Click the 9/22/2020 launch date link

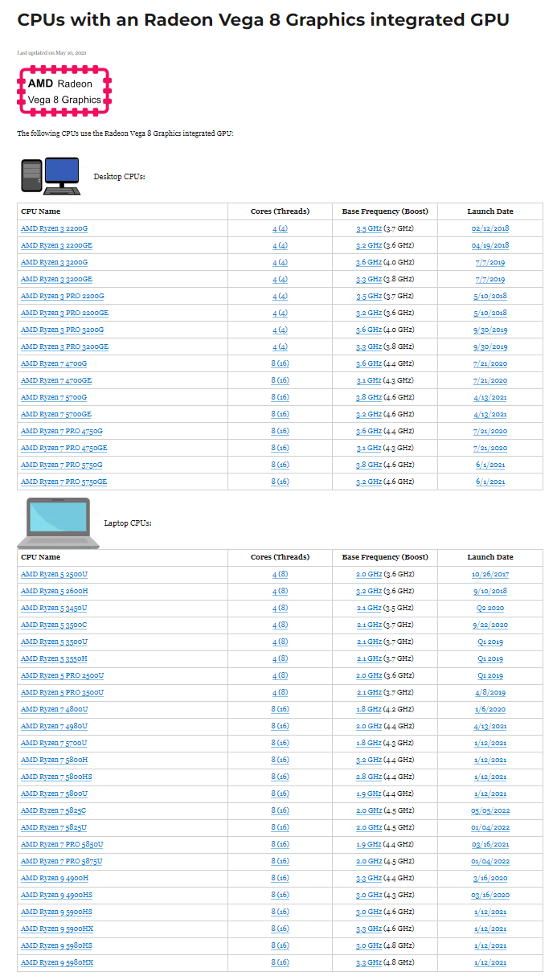[x=490, y=625]
